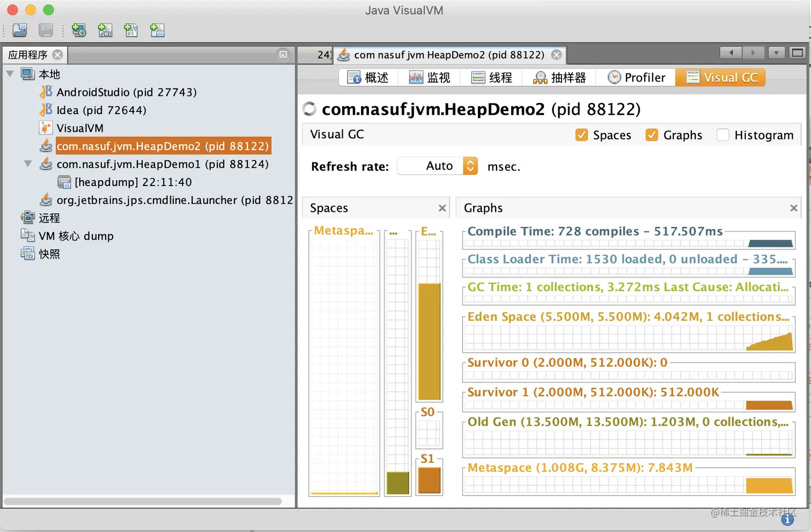Toggle the Spaces checkbox

pos(581,135)
